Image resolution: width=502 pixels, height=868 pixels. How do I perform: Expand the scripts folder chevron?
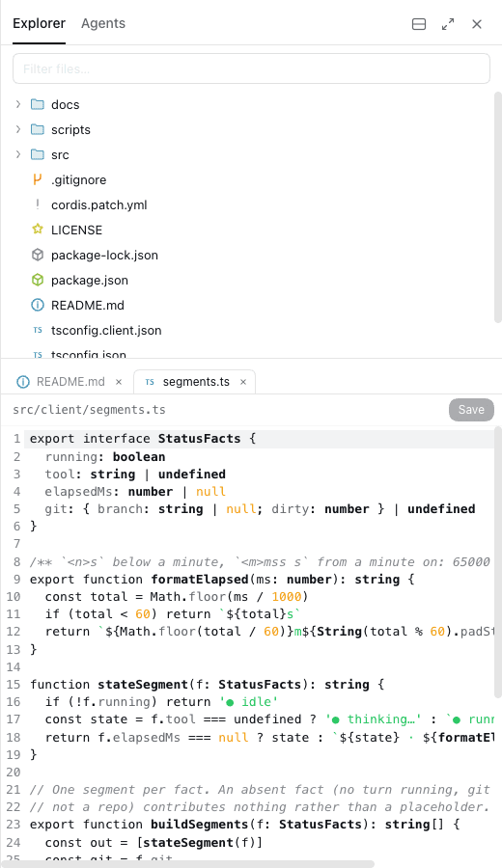(18, 129)
